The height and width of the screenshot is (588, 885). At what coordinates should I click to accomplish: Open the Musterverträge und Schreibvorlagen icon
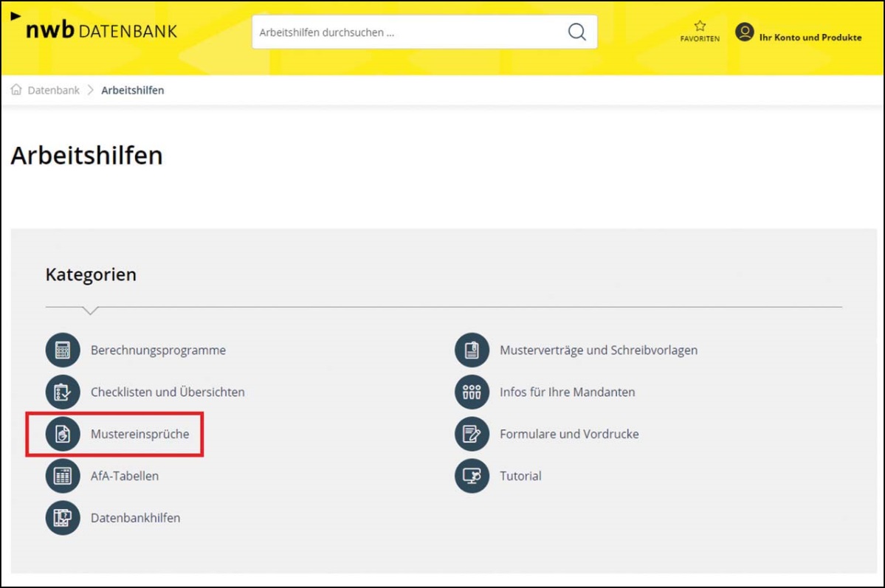472,350
